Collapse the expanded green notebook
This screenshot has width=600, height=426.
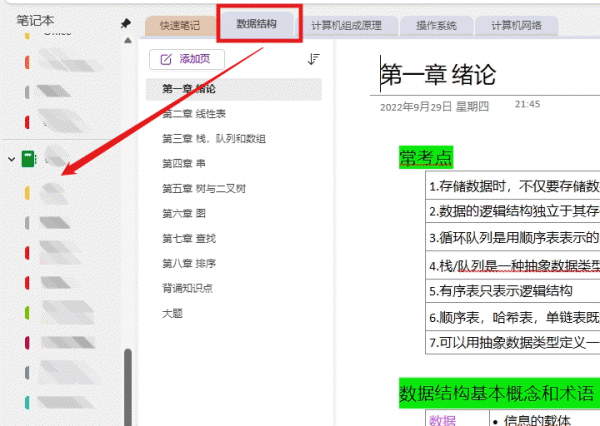coord(11,159)
